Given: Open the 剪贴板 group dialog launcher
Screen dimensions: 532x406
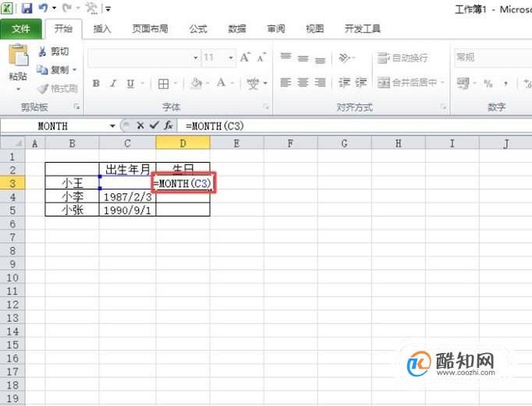Looking at the screenshot, I should pyautogui.click(x=77, y=107).
